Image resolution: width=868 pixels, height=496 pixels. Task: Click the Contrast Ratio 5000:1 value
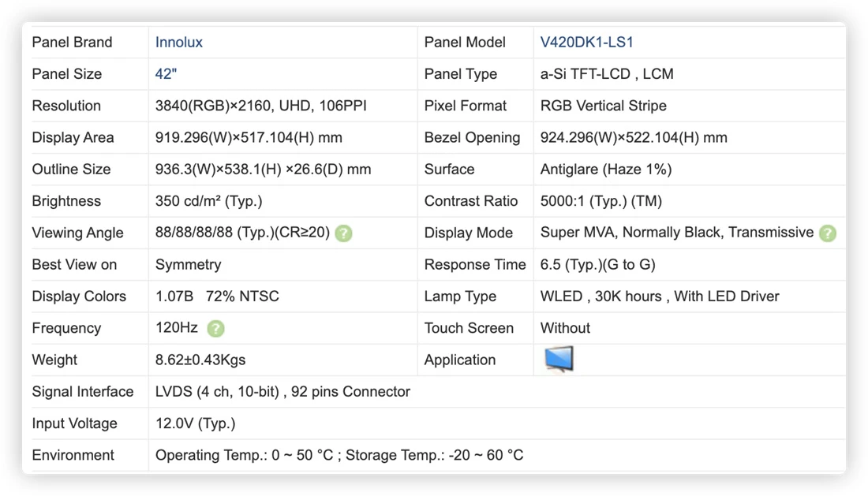[x=601, y=201]
